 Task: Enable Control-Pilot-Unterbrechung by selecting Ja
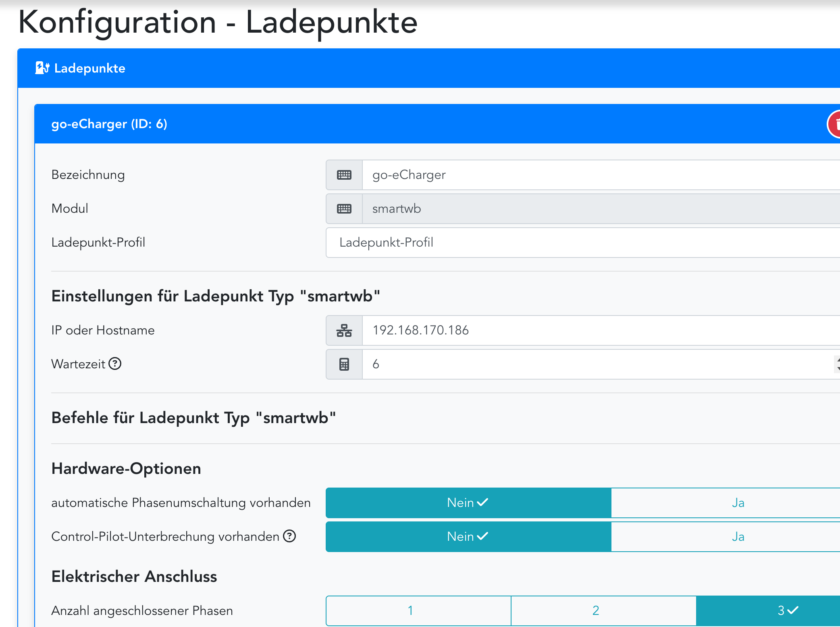(x=737, y=537)
